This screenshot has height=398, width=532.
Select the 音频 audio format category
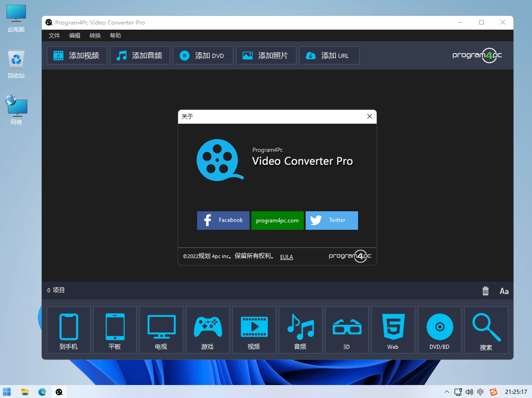pos(301,330)
